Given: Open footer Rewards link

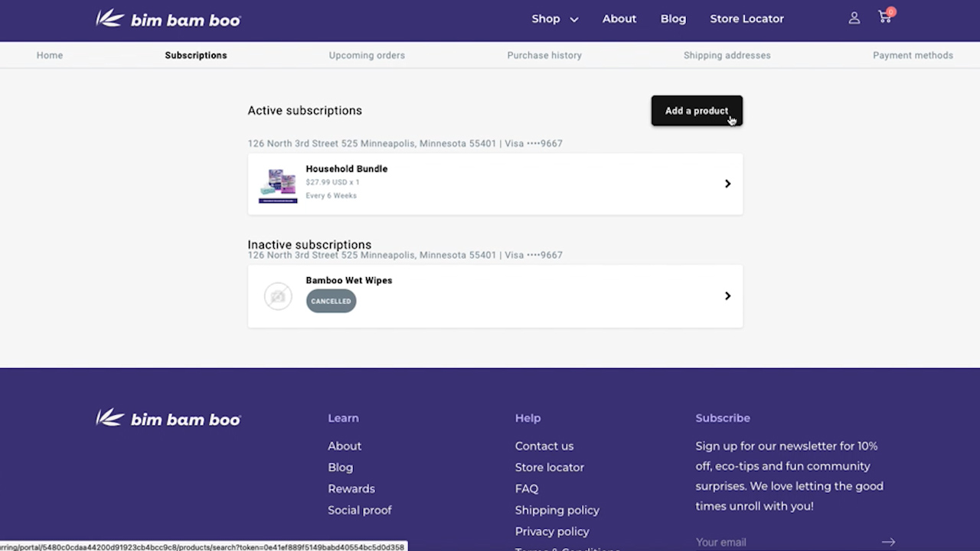Looking at the screenshot, I should pyautogui.click(x=351, y=489).
